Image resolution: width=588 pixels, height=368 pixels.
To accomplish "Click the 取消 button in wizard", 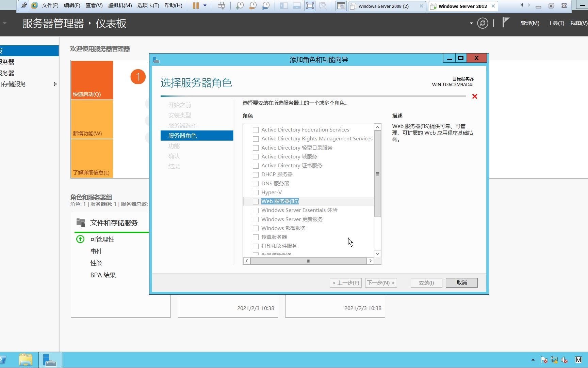I will (x=461, y=283).
